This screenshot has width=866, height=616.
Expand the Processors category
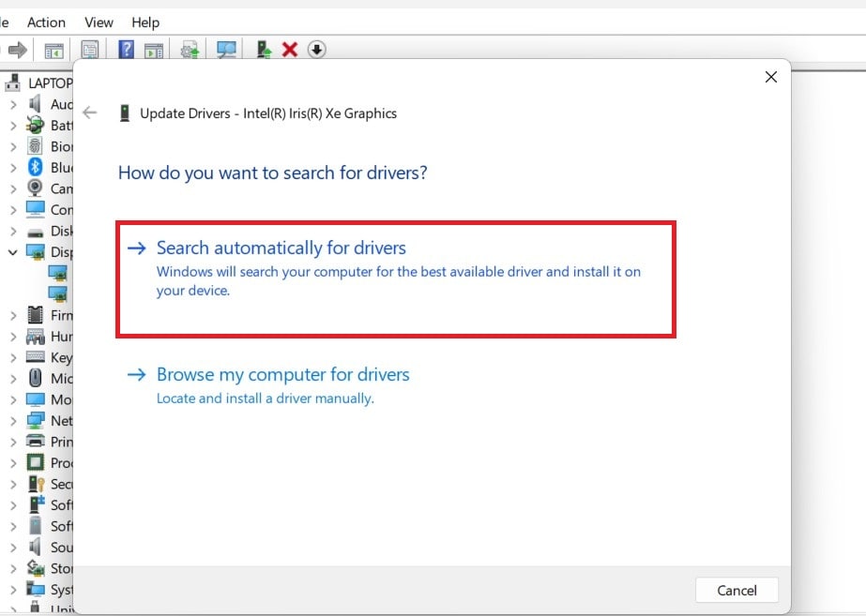[13, 463]
